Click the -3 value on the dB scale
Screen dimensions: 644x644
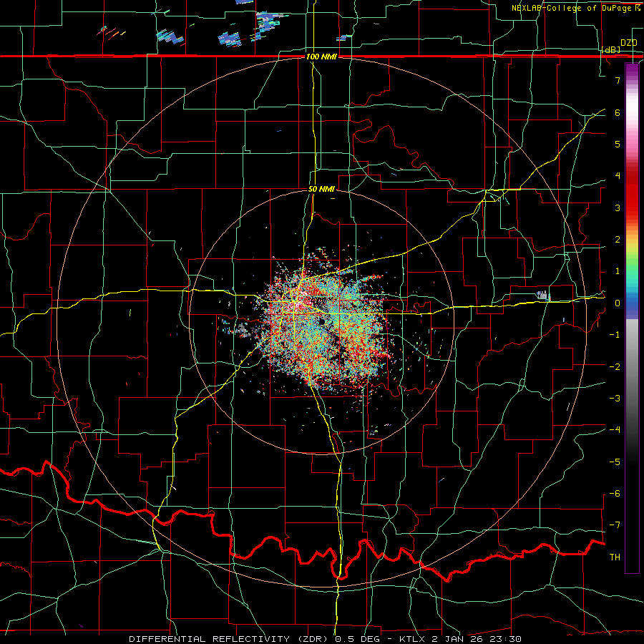[x=615, y=399]
